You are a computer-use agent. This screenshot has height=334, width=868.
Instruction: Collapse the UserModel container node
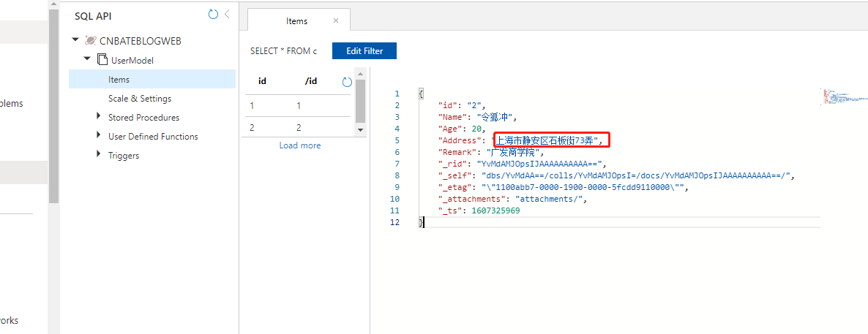87,58
